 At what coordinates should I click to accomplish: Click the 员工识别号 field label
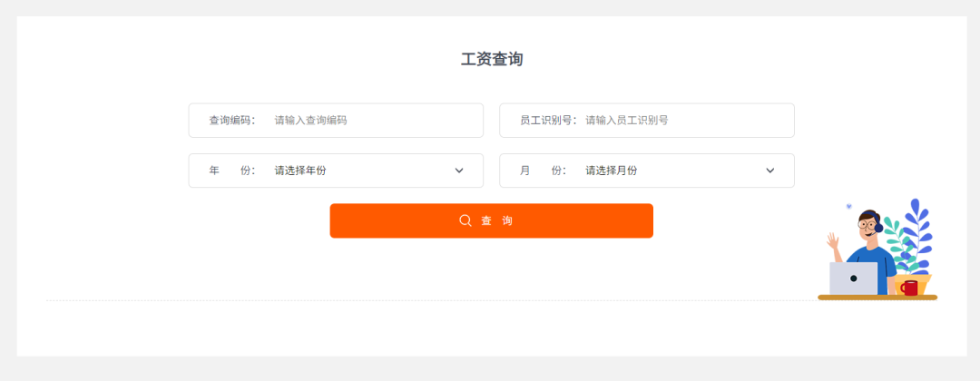(x=547, y=120)
